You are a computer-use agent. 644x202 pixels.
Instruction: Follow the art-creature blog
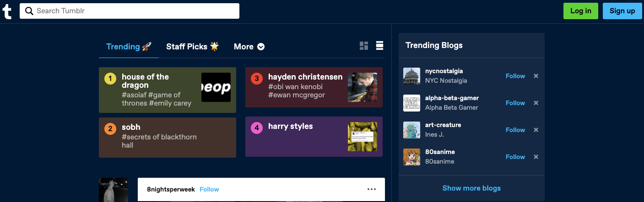tap(515, 130)
